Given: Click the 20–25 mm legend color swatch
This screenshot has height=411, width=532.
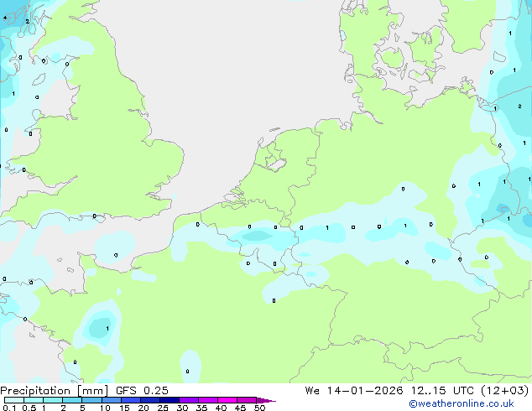Looking at the screenshot, I should pos(149,400).
